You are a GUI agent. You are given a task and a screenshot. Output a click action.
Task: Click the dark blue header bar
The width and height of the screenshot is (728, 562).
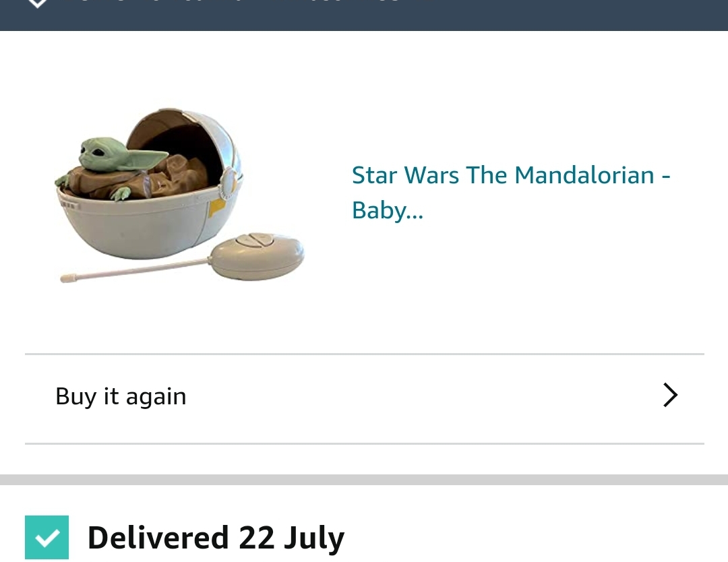(x=364, y=15)
